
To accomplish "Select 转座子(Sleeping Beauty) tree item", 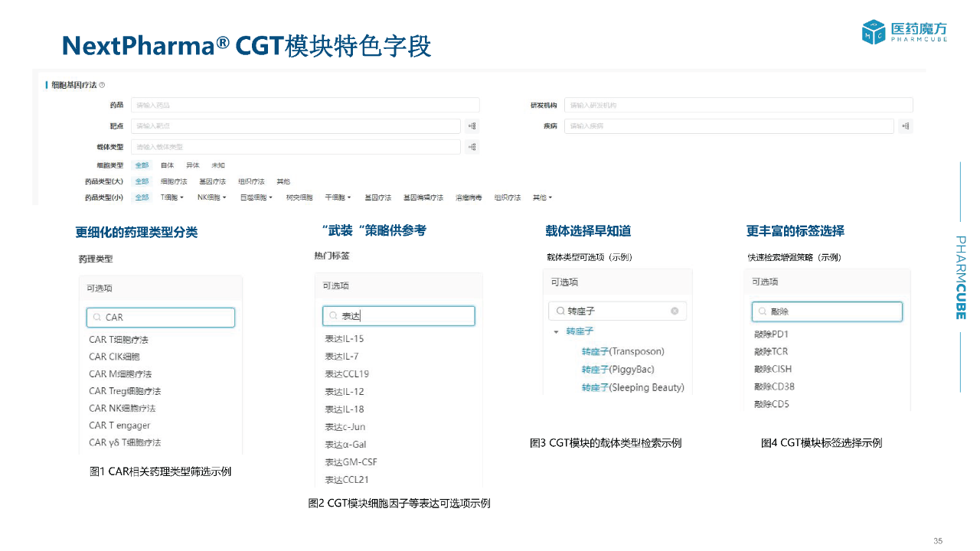I will click(632, 388).
